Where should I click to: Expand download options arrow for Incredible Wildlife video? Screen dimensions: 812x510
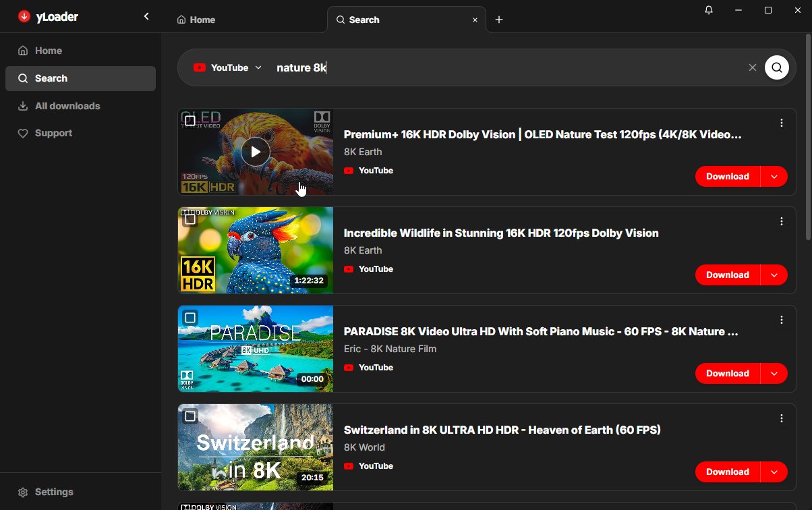(x=774, y=275)
